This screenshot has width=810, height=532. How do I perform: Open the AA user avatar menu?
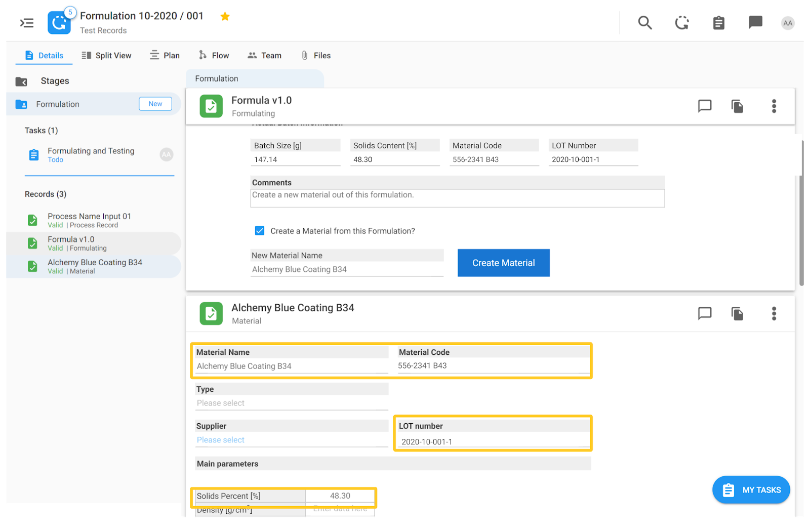pos(788,23)
